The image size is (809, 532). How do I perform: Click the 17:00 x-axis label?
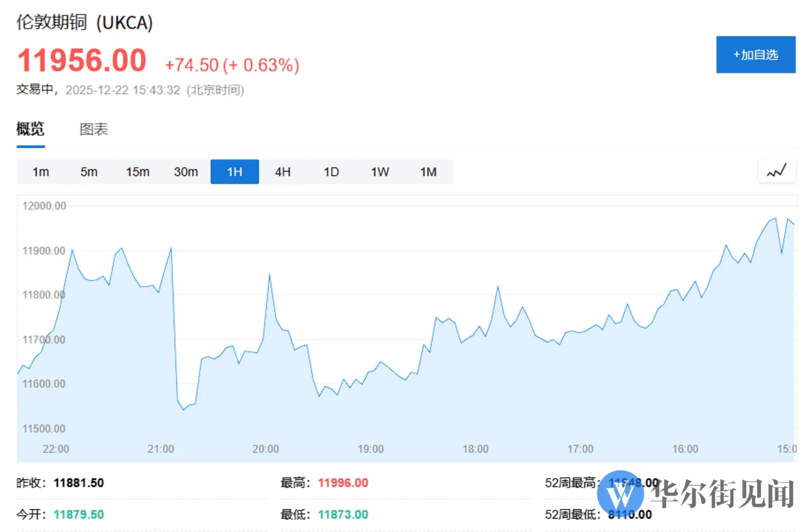580,449
